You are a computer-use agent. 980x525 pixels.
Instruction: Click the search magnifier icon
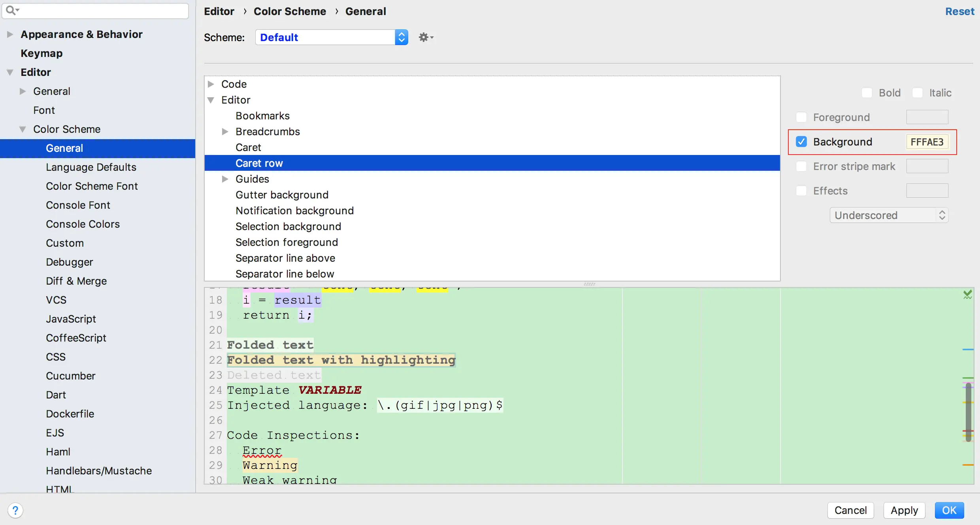point(11,10)
